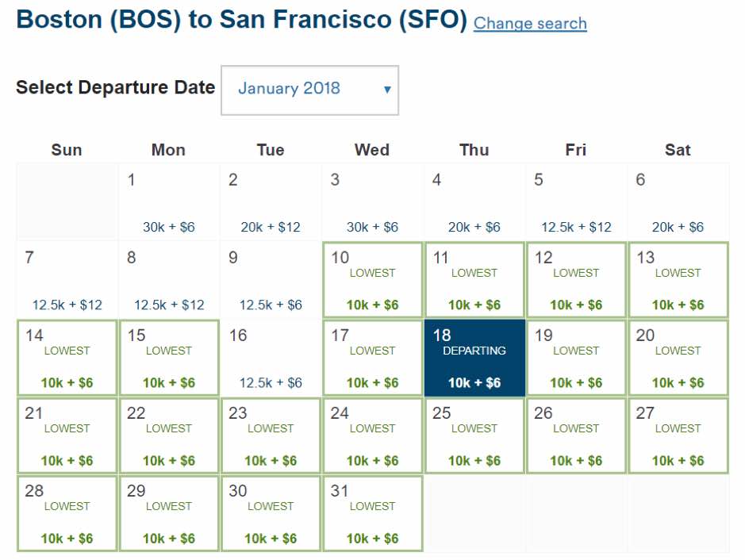Select Sunday January 7 date cell
The width and height of the screenshot is (745, 560).
coord(67,281)
